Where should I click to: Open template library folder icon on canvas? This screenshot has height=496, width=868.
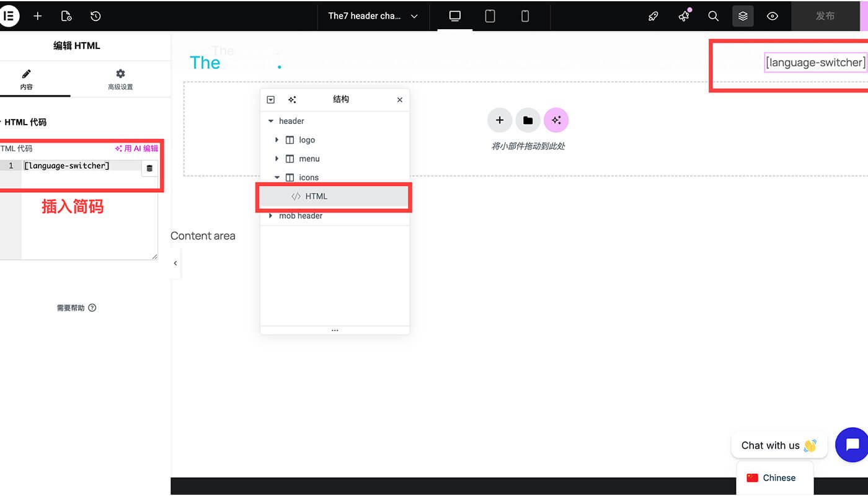point(528,120)
